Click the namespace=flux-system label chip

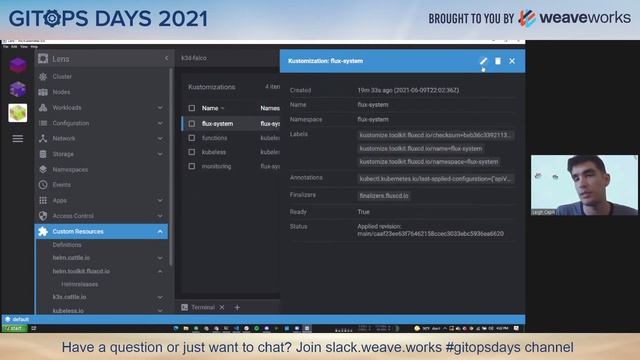429,162
